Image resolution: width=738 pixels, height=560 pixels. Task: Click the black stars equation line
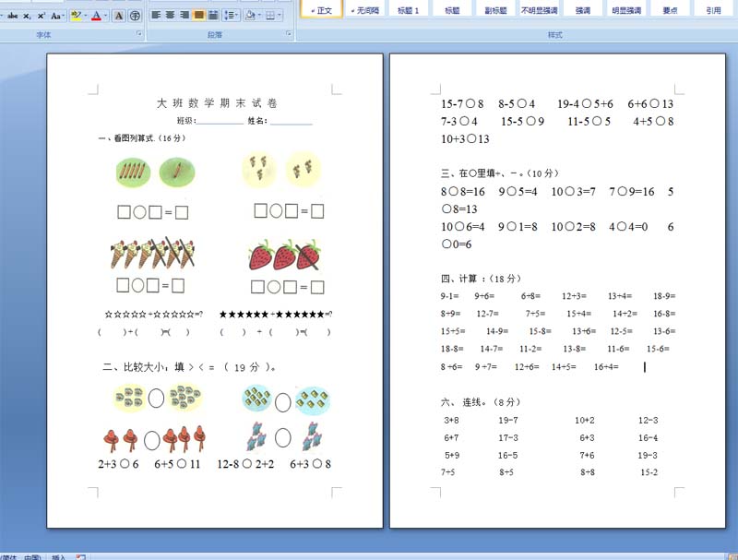pos(275,315)
